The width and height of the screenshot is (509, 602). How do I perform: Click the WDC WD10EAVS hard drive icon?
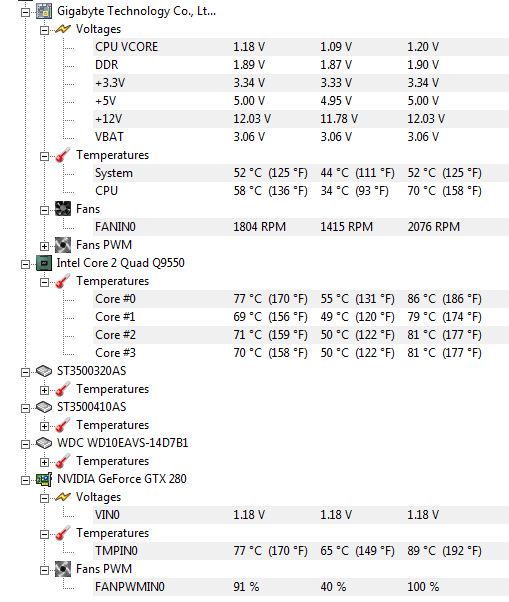pyautogui.click(x=44, y=443)
